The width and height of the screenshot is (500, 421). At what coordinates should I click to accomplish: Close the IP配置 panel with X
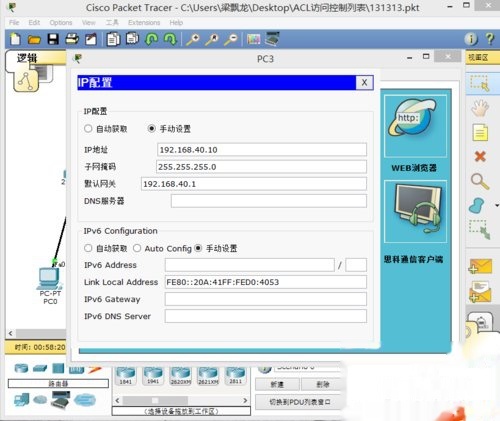point(364,82)
